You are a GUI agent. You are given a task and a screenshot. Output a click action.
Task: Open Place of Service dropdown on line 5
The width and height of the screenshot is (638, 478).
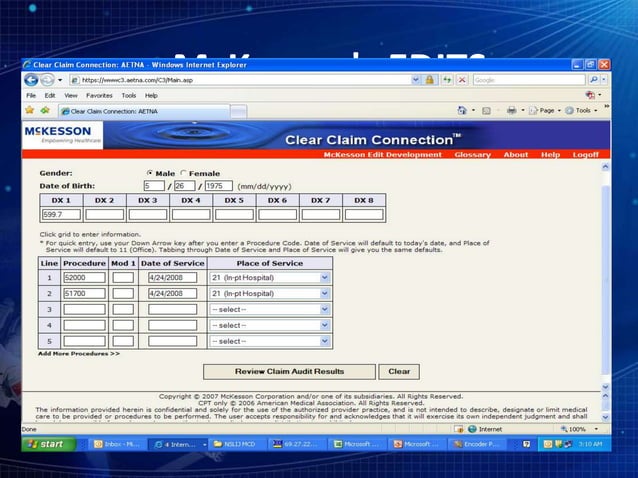point(324,341)
